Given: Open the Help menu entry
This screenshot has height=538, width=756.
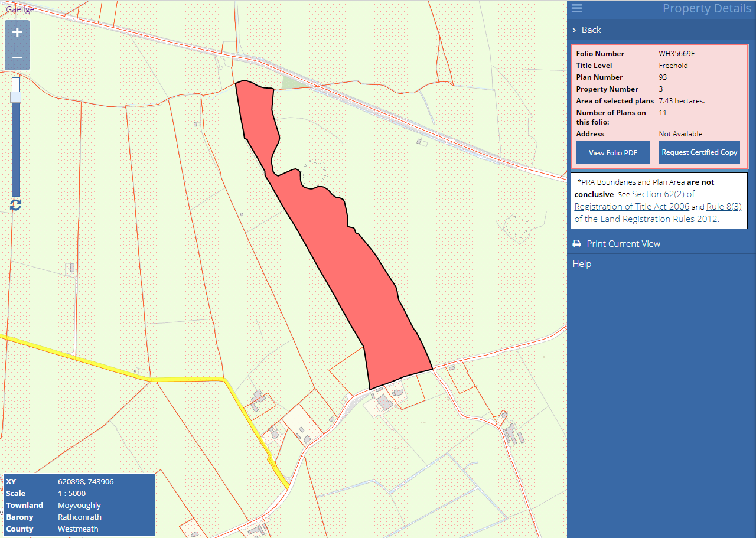Looking at the screenshot, I should (x=582, y=263).
